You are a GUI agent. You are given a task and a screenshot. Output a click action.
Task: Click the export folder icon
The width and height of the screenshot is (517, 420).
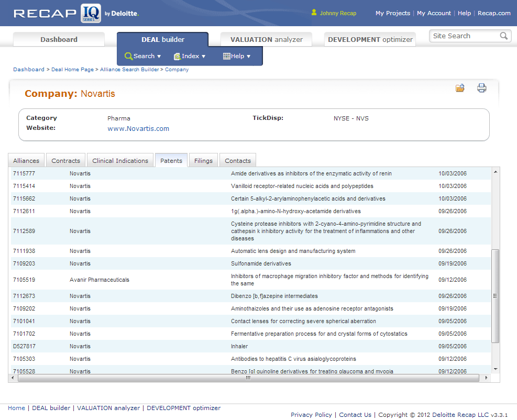[x=460, y=88]
